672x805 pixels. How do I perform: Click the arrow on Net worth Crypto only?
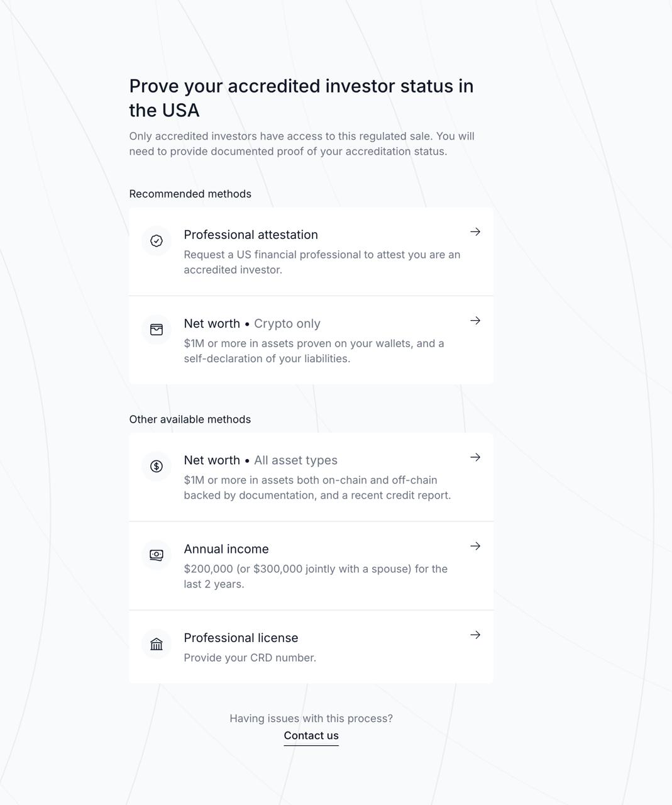pyautogui.click(x=475, y=321)
